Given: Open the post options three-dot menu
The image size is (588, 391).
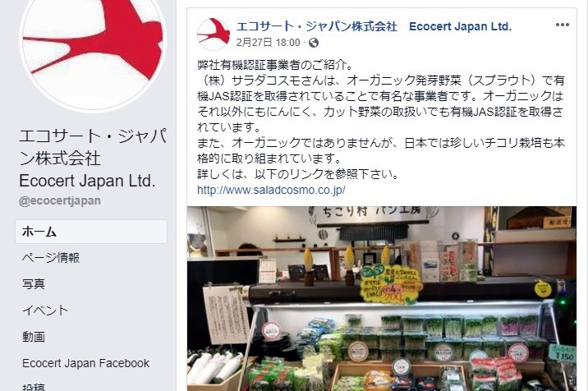Looking at the screenshot, I should (562, 25).
